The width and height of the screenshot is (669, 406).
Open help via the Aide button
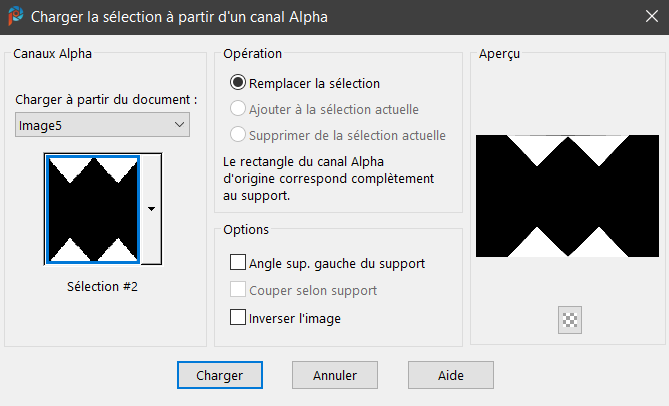tap(450, 375)
